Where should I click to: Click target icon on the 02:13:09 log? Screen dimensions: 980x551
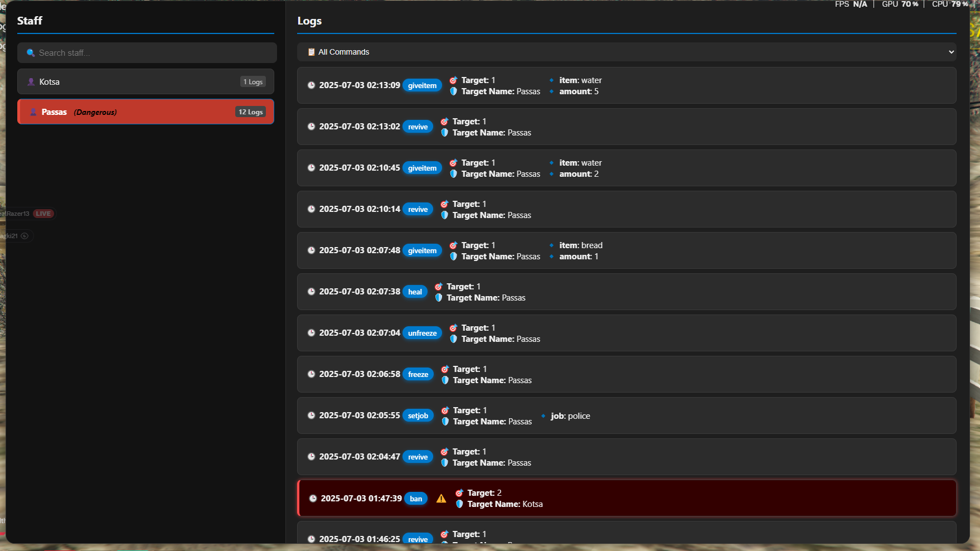coord(453,80)
